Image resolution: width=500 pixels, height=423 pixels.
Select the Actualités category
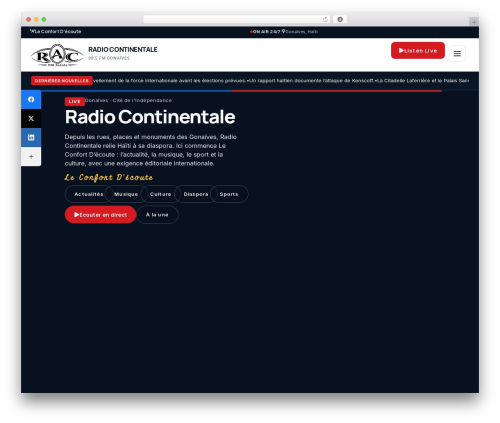tap(88, 194)
